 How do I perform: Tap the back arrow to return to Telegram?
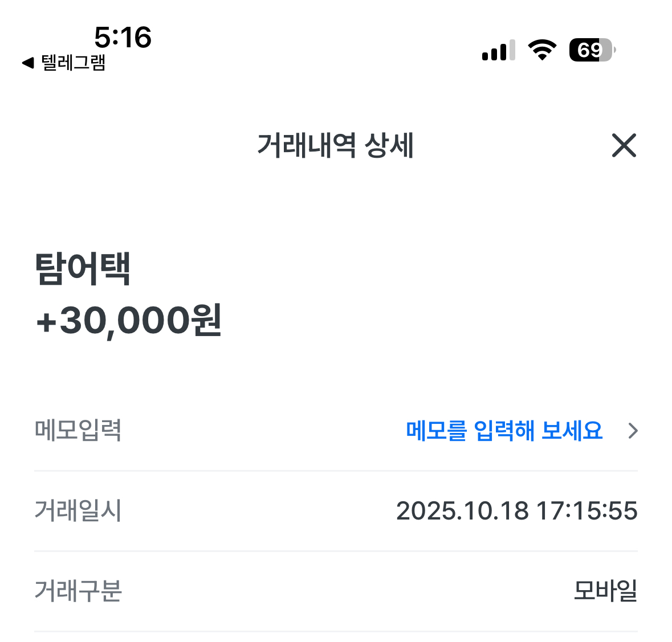pos(27,63)
